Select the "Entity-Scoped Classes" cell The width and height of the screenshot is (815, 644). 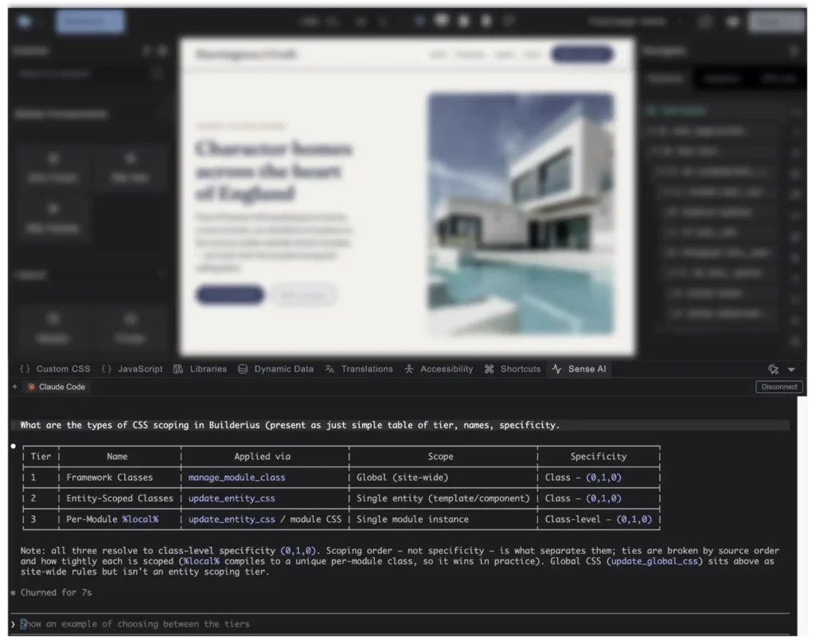119,498
